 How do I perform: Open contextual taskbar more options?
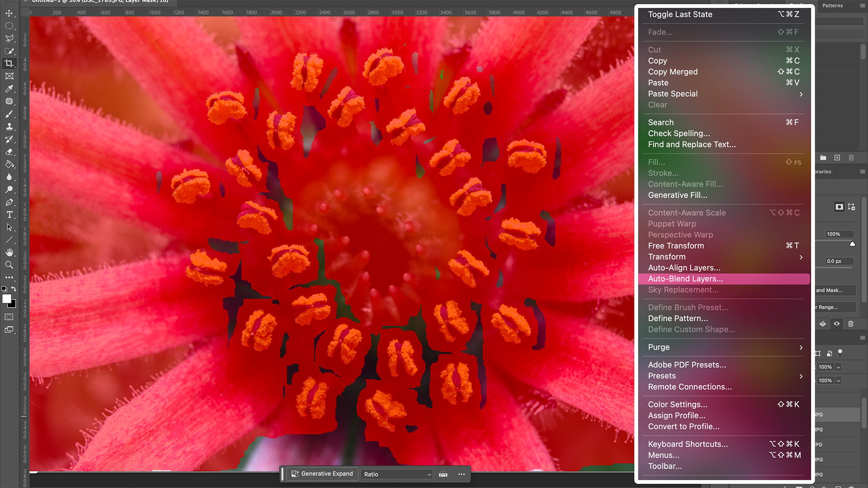point(461,474)
